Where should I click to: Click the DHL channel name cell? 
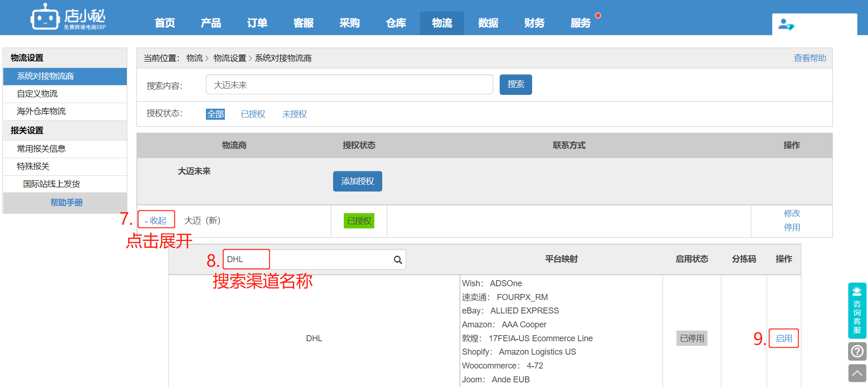point(314,338)
